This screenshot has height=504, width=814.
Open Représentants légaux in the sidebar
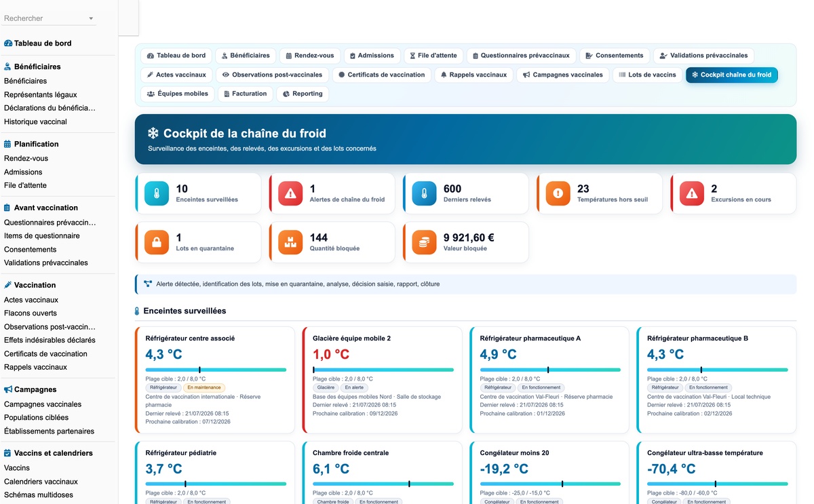pyautogui.click(x=41, y=94)
